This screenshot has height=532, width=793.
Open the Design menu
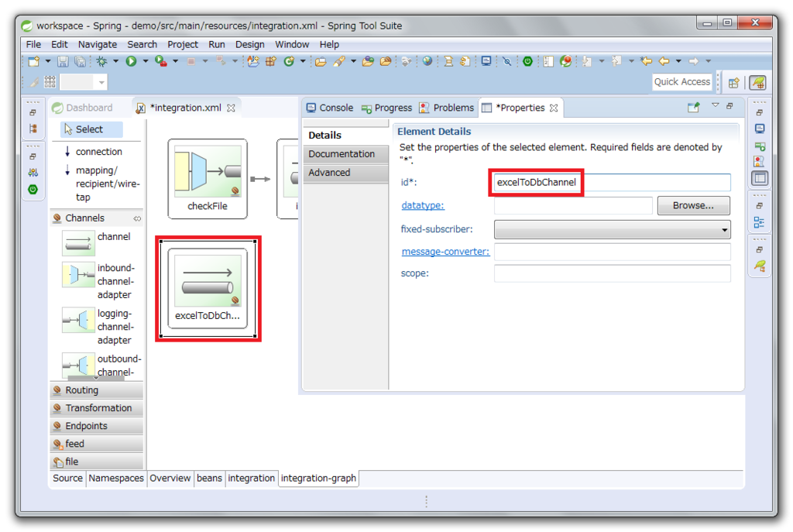point(250,44)
